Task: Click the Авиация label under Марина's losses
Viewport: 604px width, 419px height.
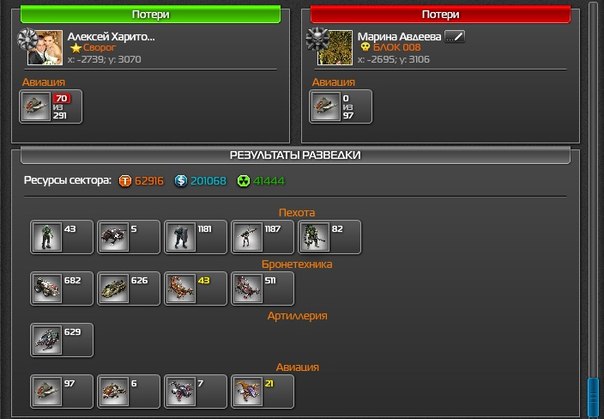Action: click(333, 82)
